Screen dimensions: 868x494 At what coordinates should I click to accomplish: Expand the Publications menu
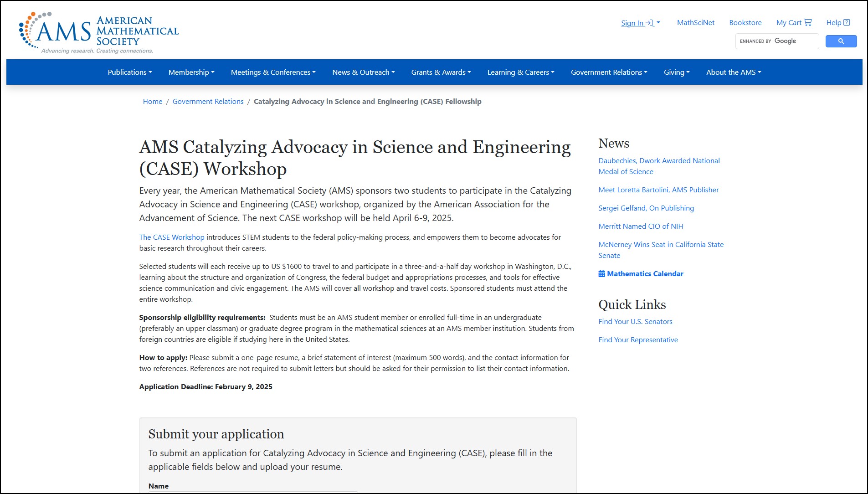[x=129, y=72]
